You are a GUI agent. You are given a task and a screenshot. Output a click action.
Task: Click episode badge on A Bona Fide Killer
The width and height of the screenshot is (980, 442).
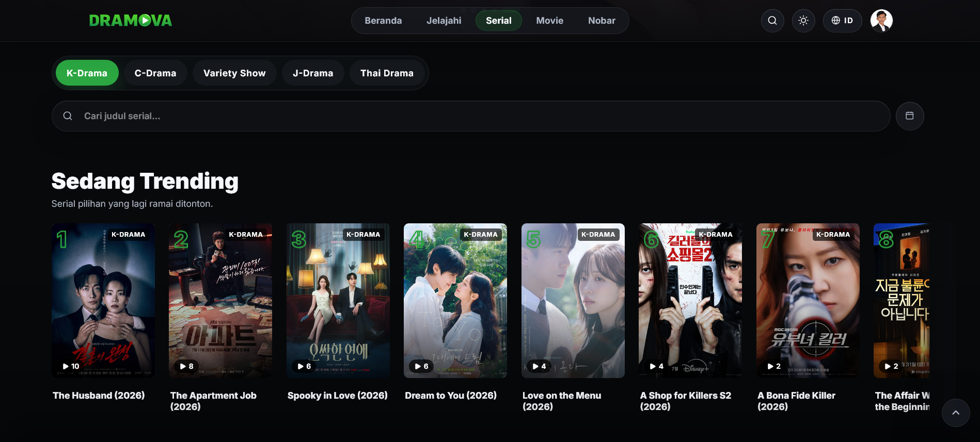click(x=773, y=366)
